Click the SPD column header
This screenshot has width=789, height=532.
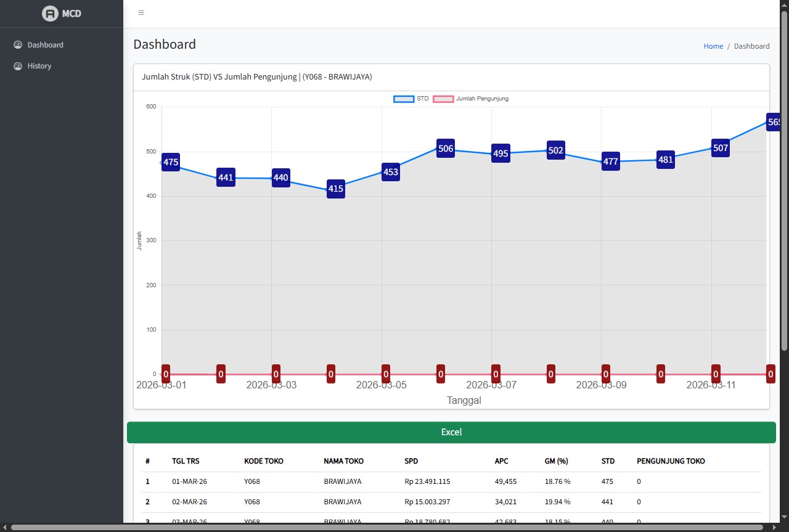coord(411,461)
